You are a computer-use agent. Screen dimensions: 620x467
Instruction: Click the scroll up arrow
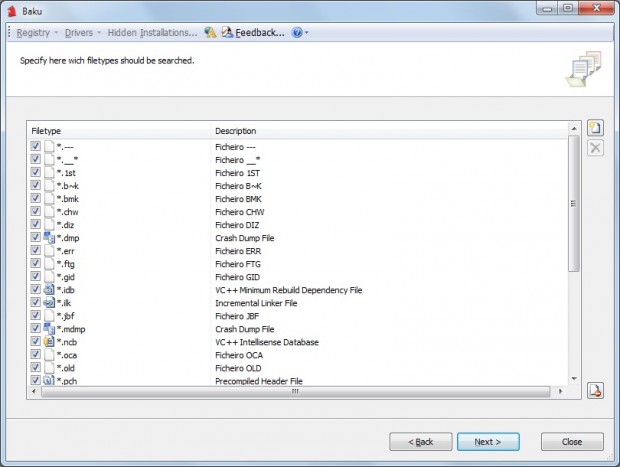pos(574,129)
